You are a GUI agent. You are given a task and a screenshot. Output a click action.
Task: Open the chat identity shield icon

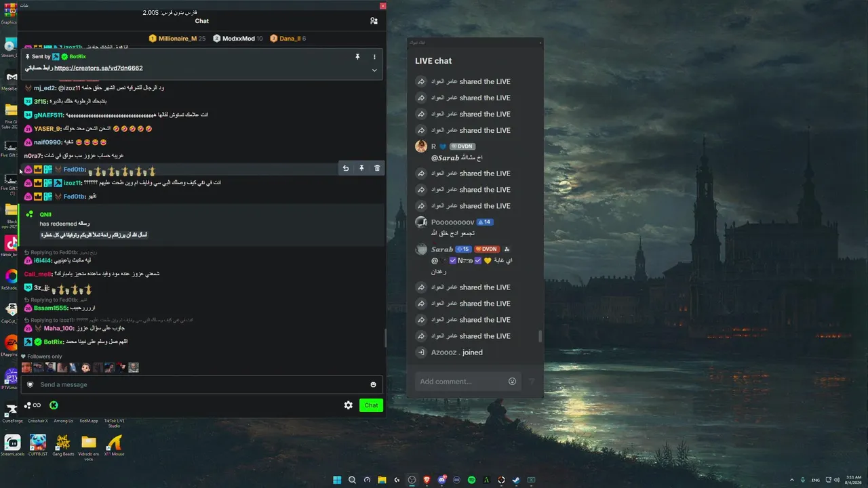30,384
